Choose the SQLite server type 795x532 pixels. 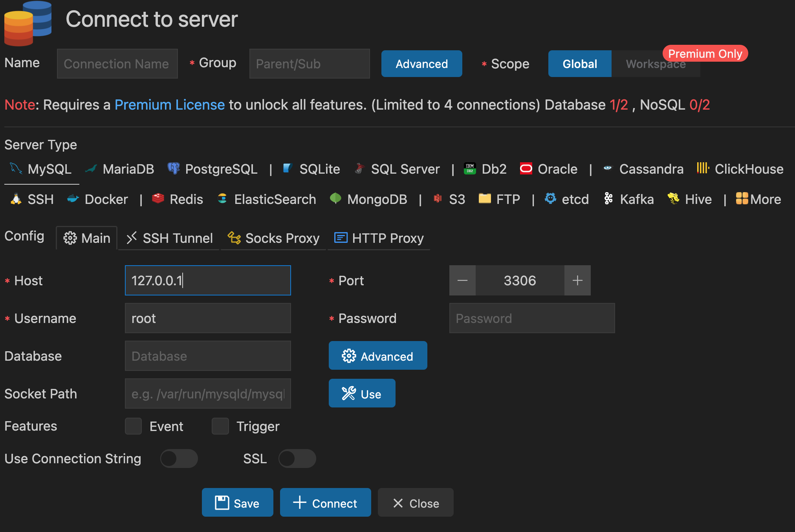coord(319,169)
